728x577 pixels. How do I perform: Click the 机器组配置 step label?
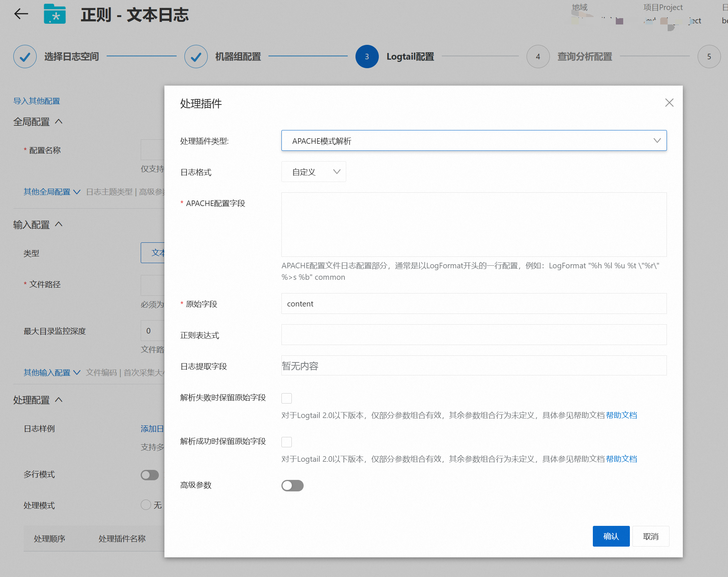click(238, 56)
